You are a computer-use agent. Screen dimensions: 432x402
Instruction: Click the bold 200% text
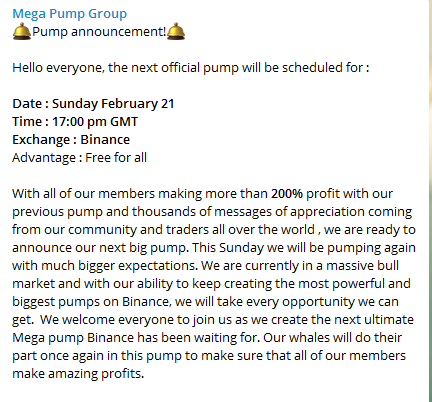pyautogui.click(x=287, y=194)
